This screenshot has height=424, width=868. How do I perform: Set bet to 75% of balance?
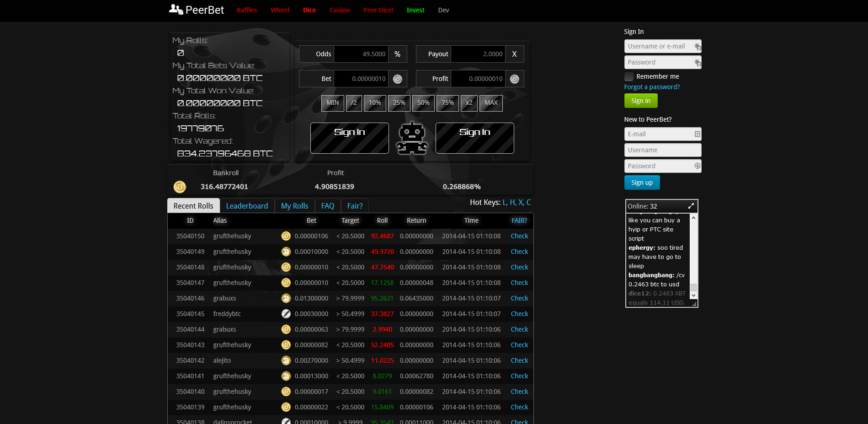pos(447,103)
